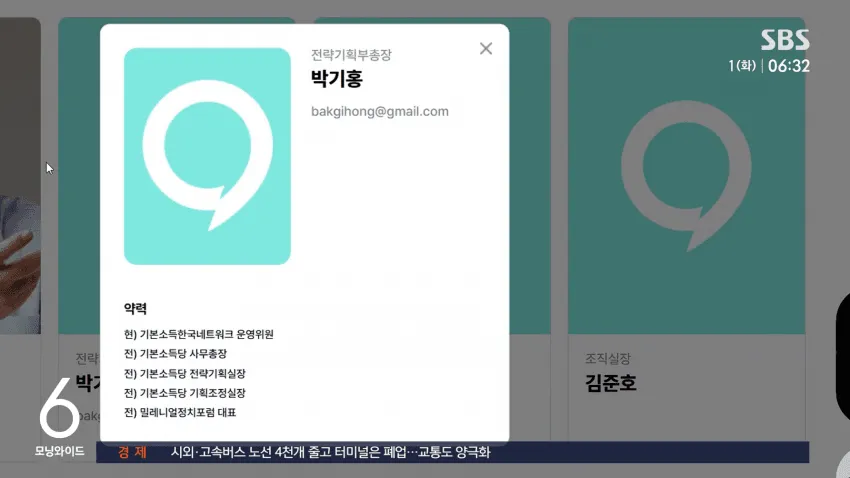Click the bakgihong@gmail.com email address

click(x=379, y=112)
